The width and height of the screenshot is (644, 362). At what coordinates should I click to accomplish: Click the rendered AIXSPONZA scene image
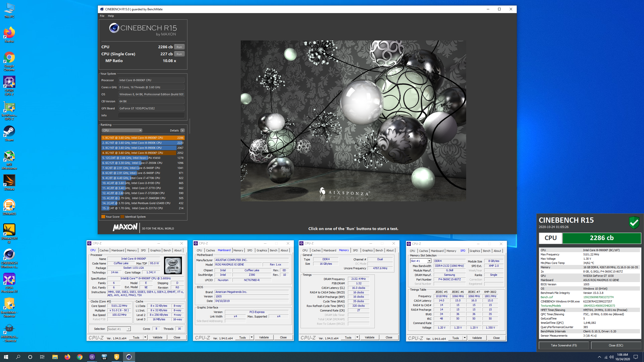(x=353, y=121)
